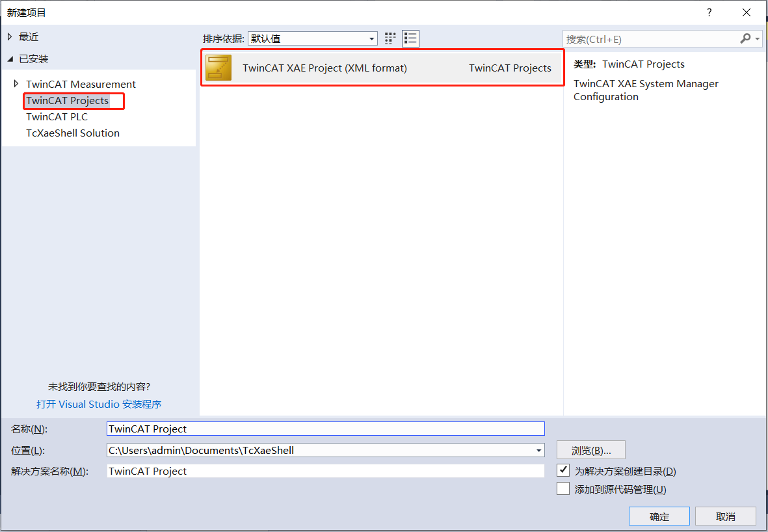768x532 pixels.
Task: Toggle 为解决方案创建目录 checkbox
Action: [x=563, y=470]
